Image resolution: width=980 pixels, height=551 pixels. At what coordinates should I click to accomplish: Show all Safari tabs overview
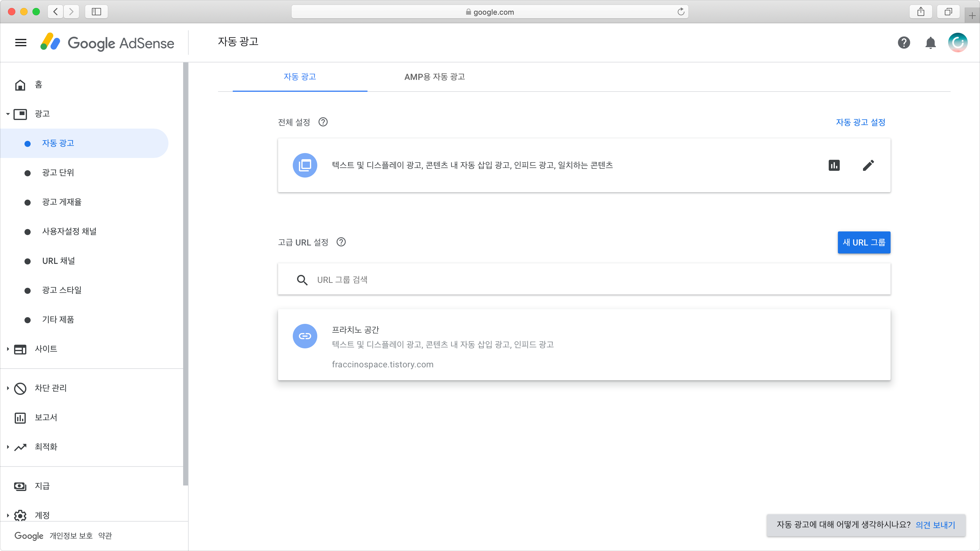(x=948, y=12)
